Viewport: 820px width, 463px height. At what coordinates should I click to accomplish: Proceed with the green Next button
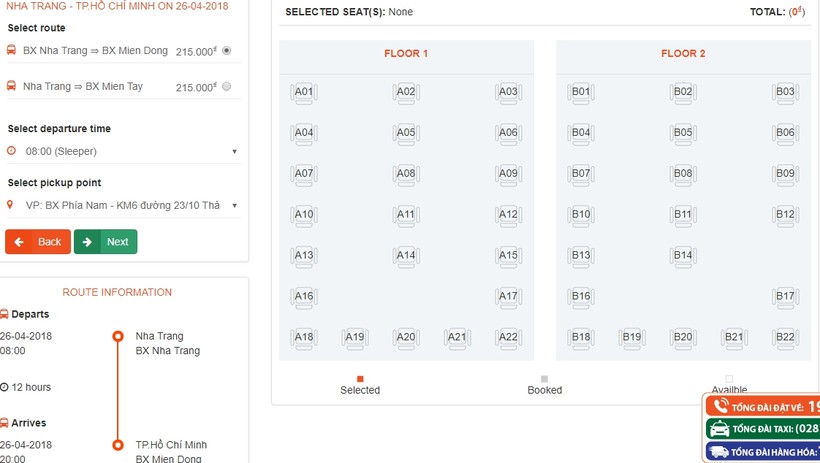[106, 242]
